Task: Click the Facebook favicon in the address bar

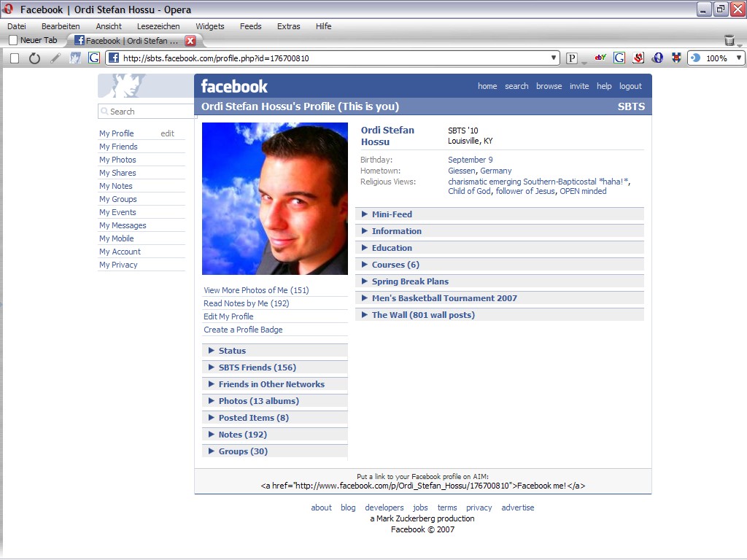Action: tap(114, 58)
